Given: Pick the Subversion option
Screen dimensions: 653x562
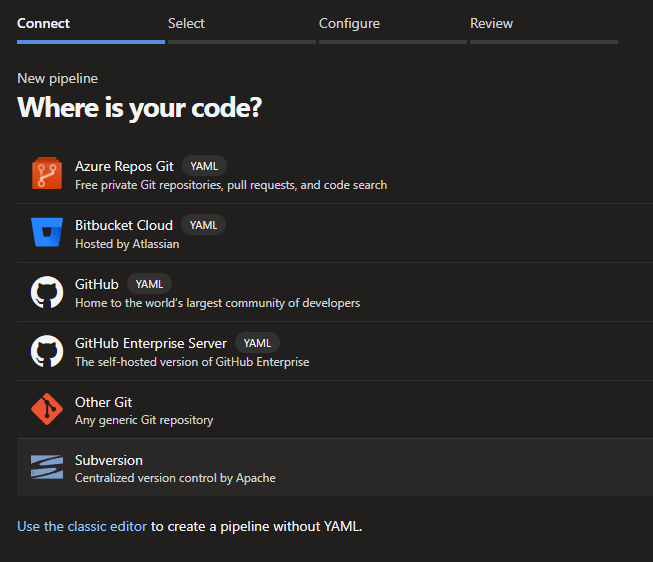Looking at the screenshot, I should coord(335,467).
